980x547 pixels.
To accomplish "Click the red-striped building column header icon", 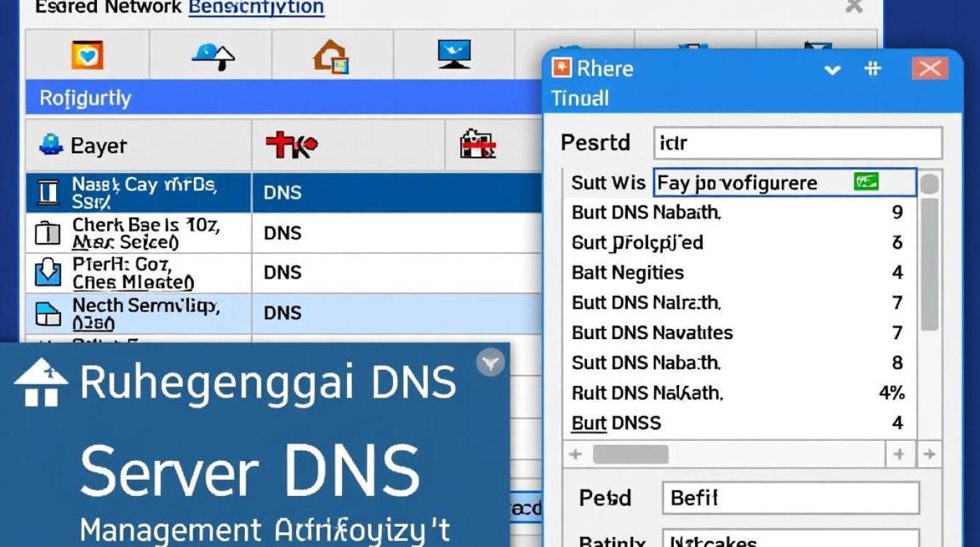I will [478, 144].
